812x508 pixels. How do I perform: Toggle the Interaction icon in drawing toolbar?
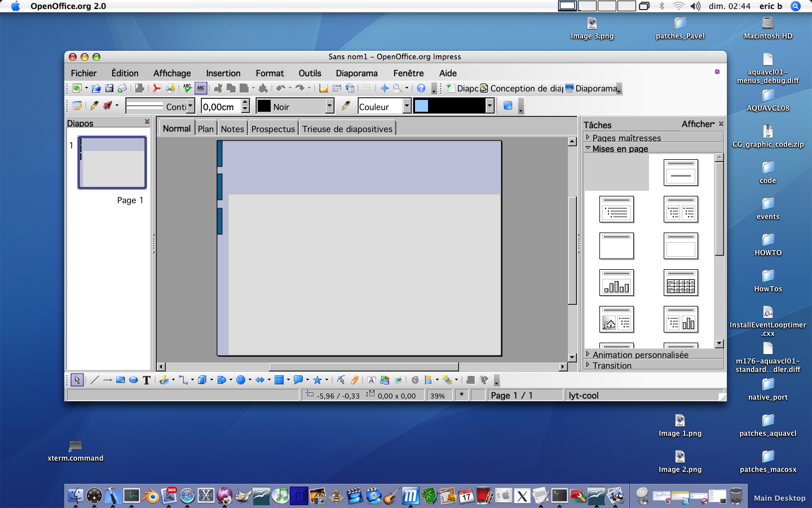pos(483,380)
